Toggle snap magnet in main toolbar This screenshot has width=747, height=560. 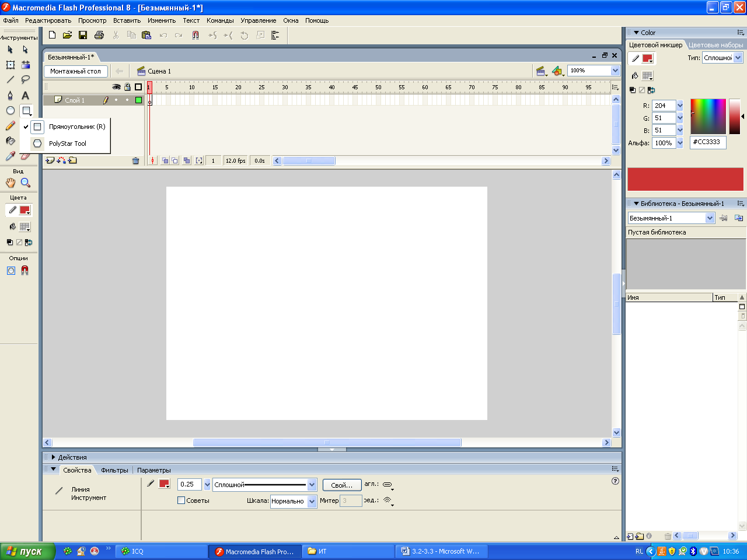click(196, 35)
